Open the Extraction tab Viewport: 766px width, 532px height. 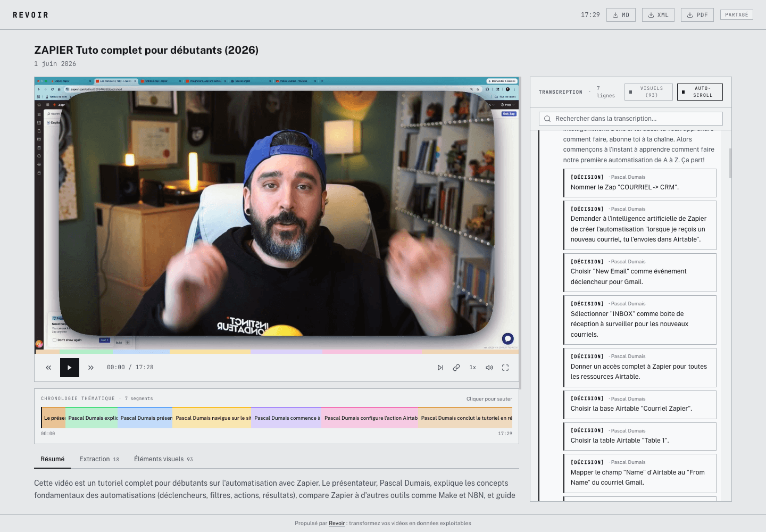pyautogui.click(x=99, y=459)
